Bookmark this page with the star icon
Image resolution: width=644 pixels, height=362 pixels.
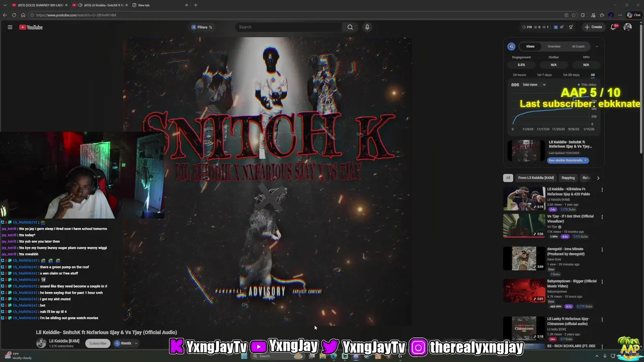[574, 15]
